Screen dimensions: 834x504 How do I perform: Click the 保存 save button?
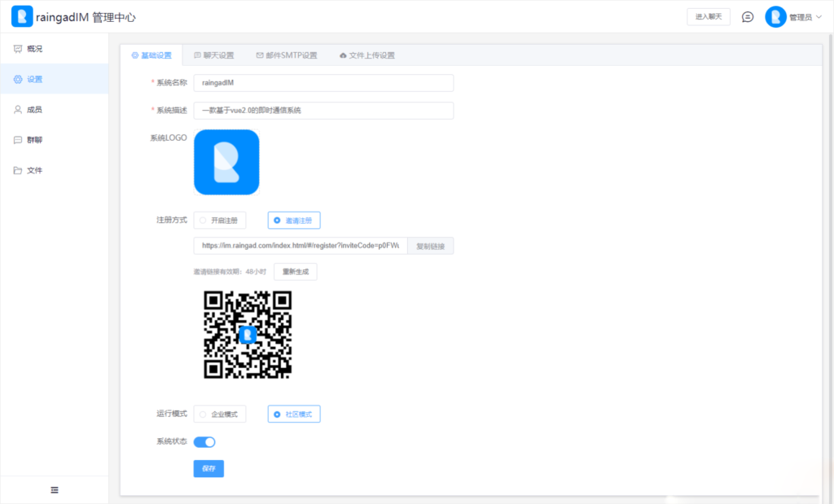(x=208, y=468)
